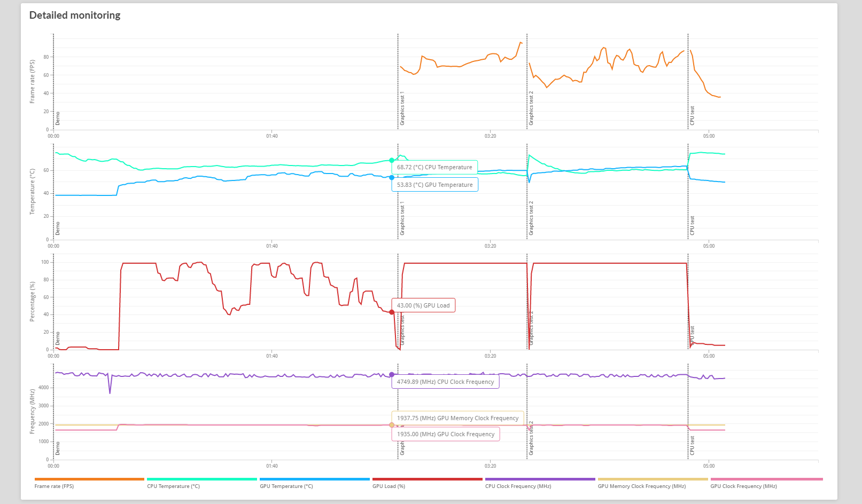Click the 4749.89 MHz CPU Clock Frequency tooltip

point(445,382)
